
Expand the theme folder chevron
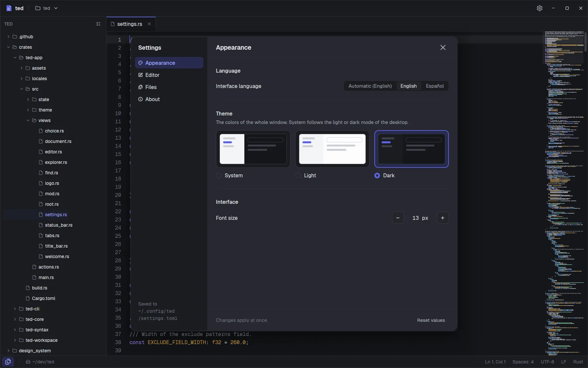pos(28,110)
